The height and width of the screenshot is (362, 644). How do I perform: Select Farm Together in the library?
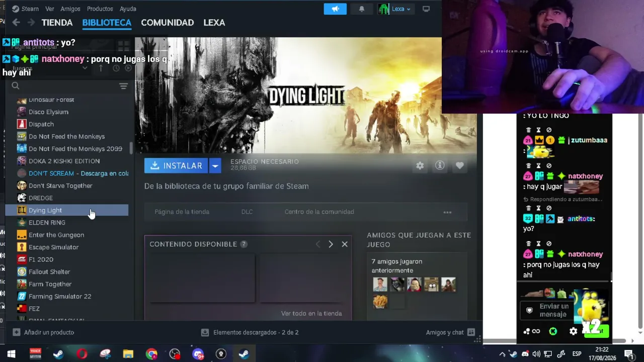[67, 284]
